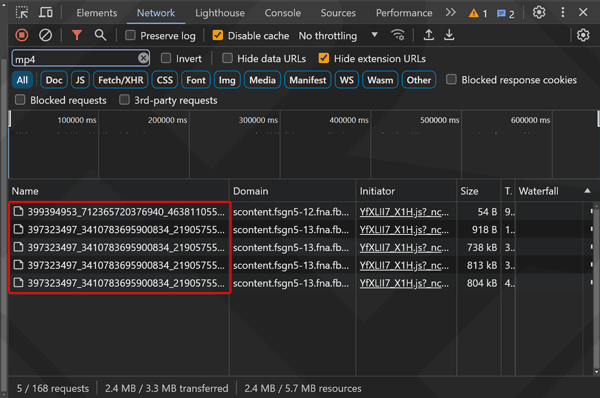The width and height of the screenshot is (600, 398).
Task: Check Blocked response cookies
Action: click(451, 80)
